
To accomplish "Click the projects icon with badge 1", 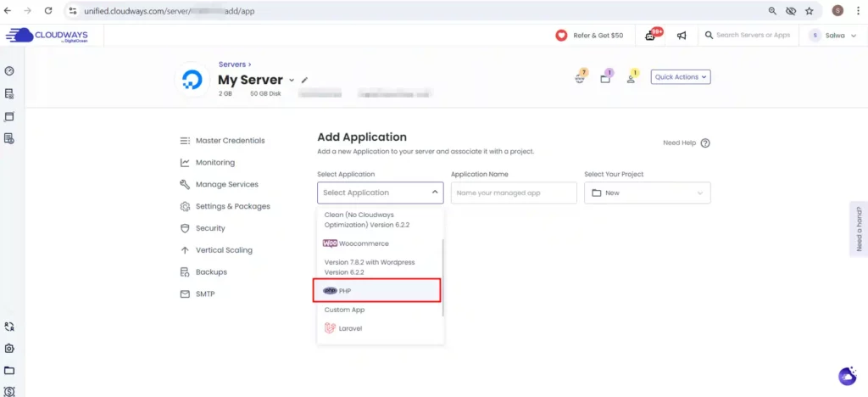I will pos(606,77).
